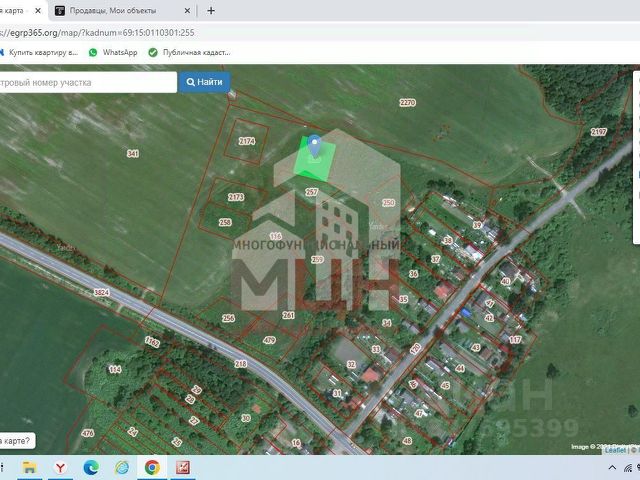The image size is (640, 480).
Task: Select parcel labeled 261
Action: [x=288, y=315]
